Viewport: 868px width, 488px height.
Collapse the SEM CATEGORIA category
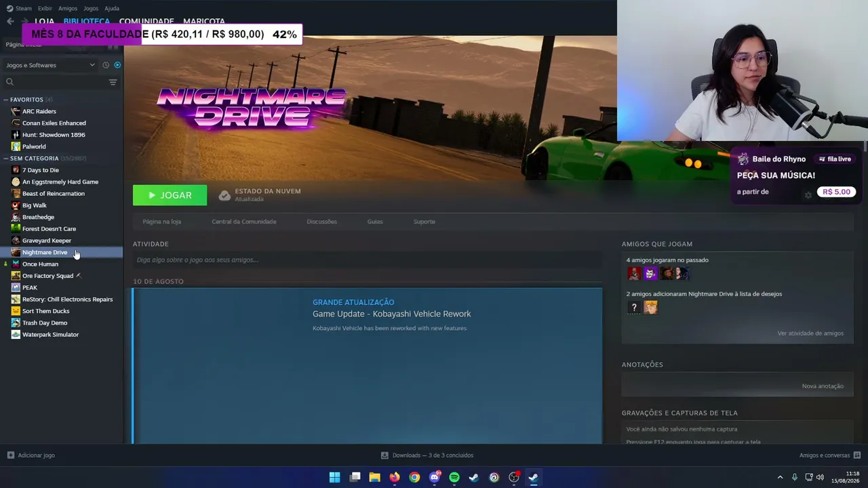6,159
